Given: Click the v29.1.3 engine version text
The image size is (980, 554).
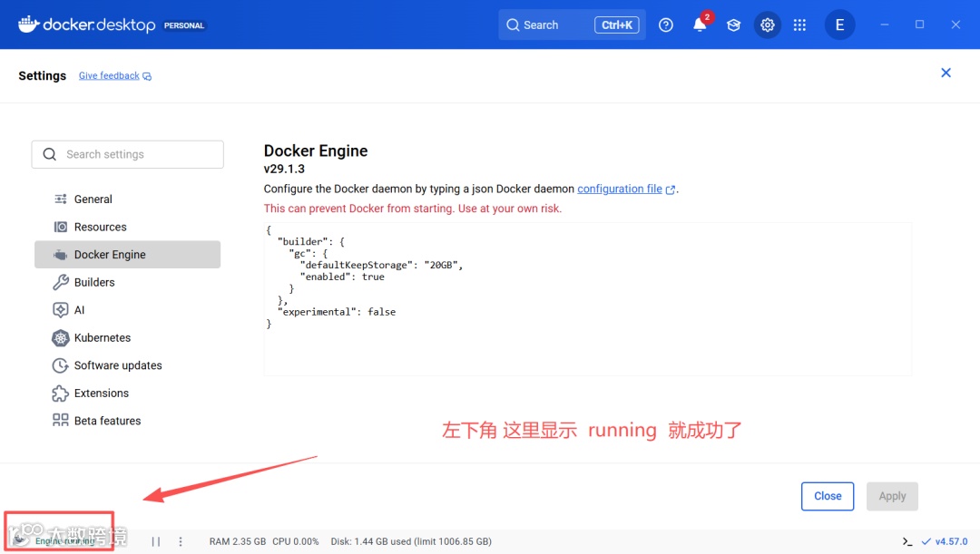Looking at the screenshot, I should 284,169.
